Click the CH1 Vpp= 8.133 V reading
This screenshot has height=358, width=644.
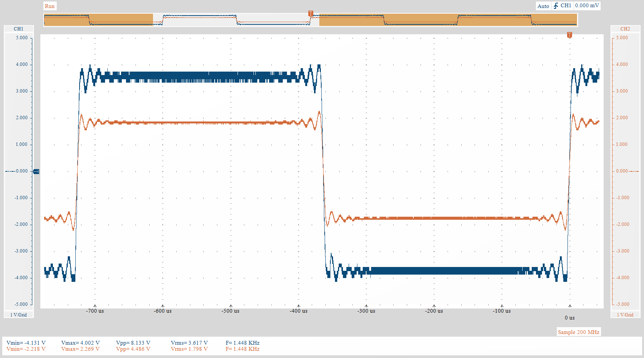click(133, 343)
